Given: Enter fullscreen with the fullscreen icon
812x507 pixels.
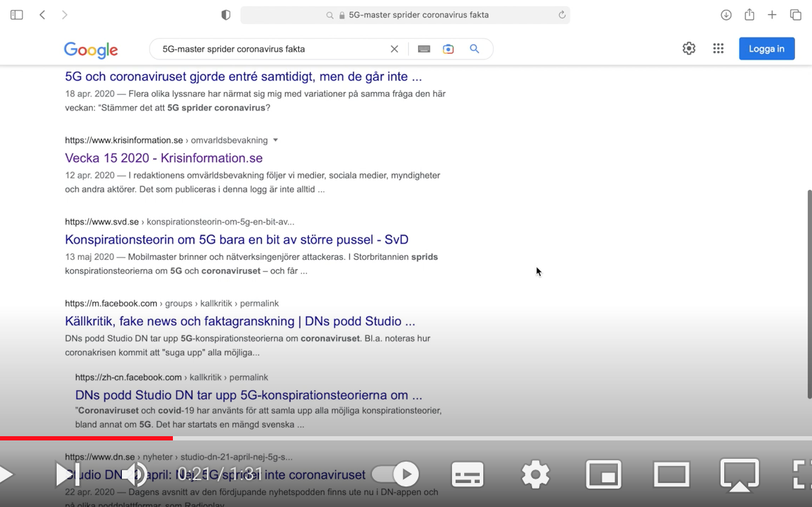Looking at the screenshot, I should tap(802, 474).
